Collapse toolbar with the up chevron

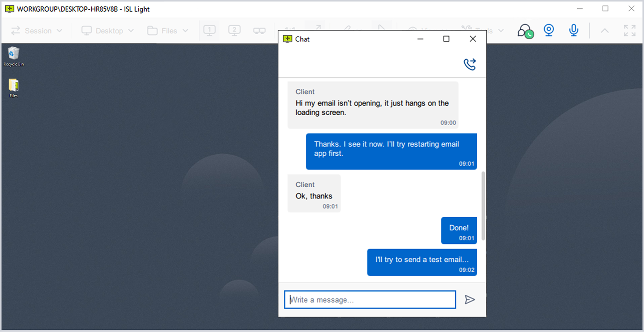tap(604, 31)
